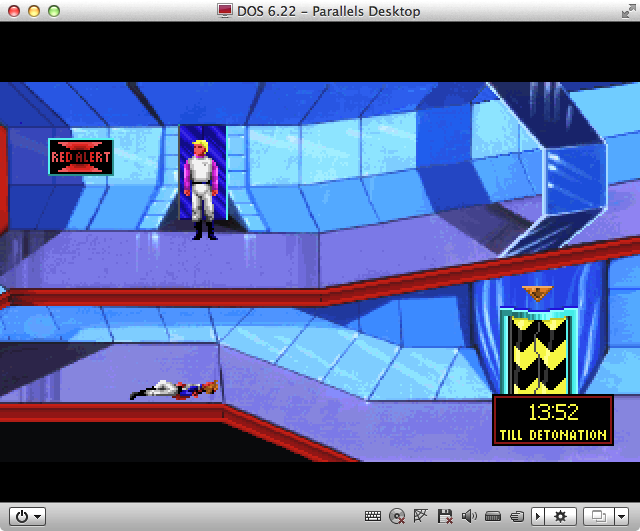Expand the arrow beside the gear button

[x=538, y=516]
